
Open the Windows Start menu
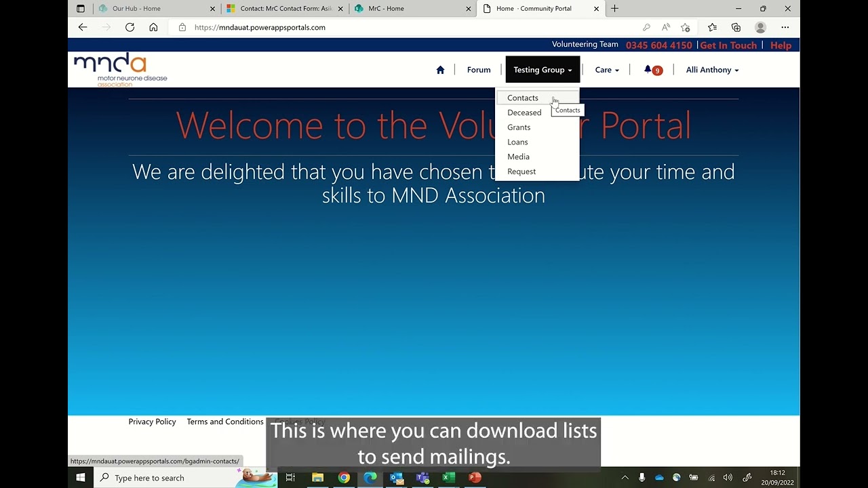81,478
